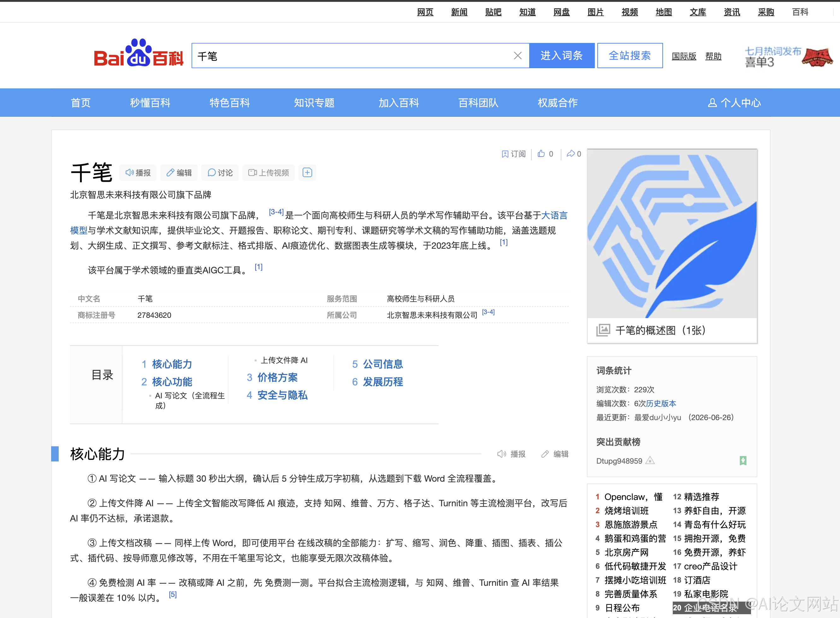This screenshot has width=840, height=618.
Task: Switch to 采购 in top bar
Action: (x=766, y=12)
